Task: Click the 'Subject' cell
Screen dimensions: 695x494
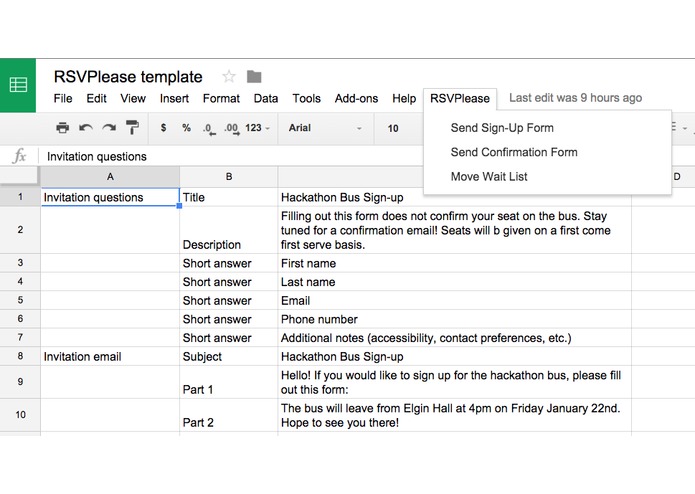Action: (229, 356)
